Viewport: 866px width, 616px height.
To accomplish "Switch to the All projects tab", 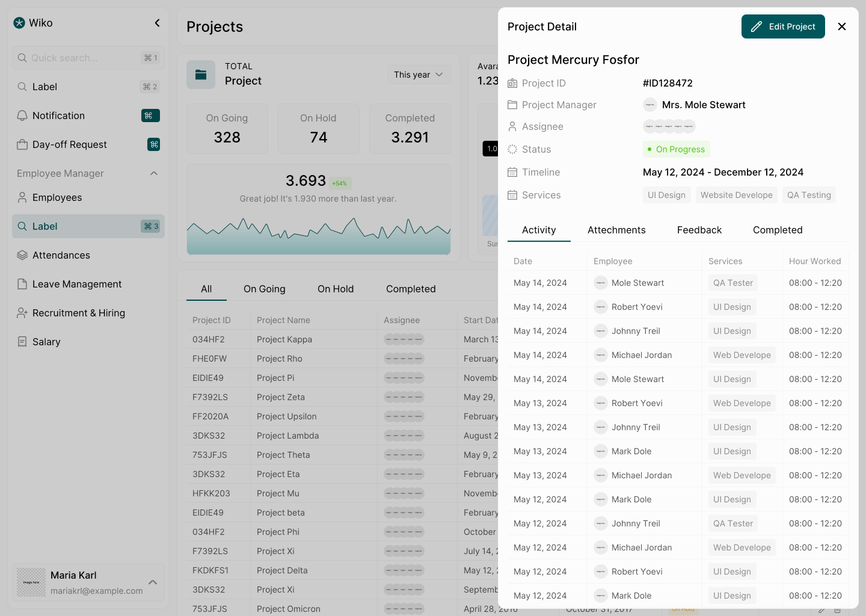I will tap(206, 289).
